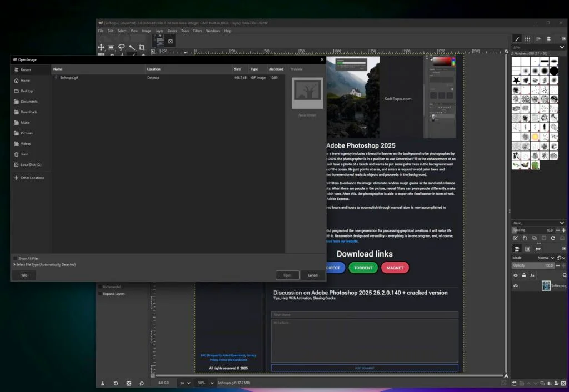Click the Opacity slider in the Layers panel
This screenshot has width=569, height=392.
pyautogui.click(x=532, y=265)
